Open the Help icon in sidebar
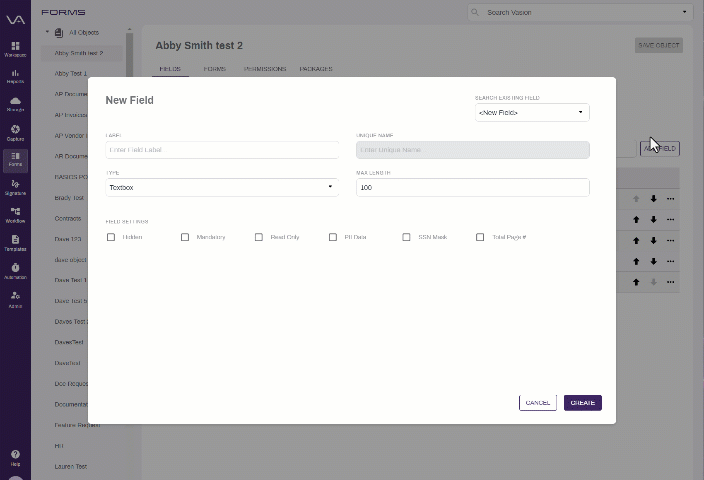This screenshot has height=480, width=704. point(15,458)
